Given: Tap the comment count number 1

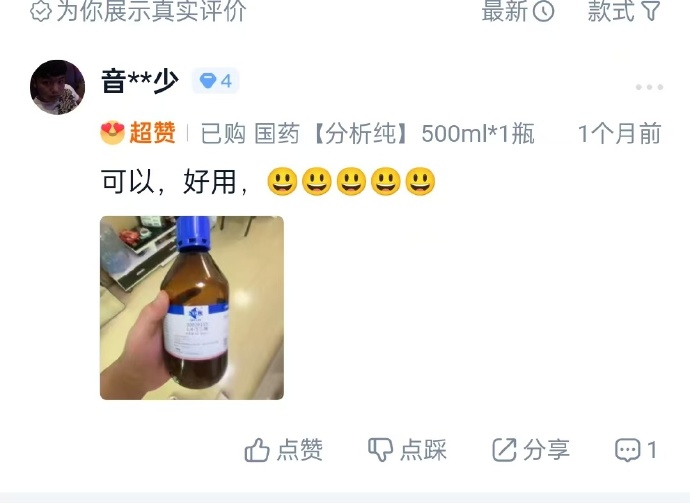Looking at the screenshot, I should 652,450.
